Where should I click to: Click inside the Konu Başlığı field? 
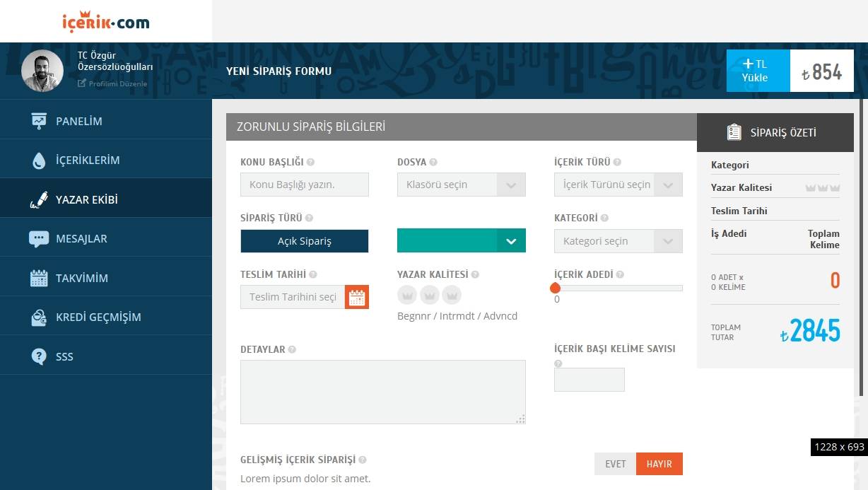[x=304, y=185]
